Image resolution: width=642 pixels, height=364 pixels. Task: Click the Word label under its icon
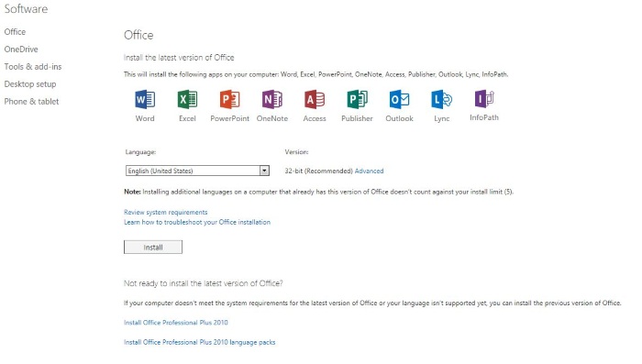tap(145, 118)
